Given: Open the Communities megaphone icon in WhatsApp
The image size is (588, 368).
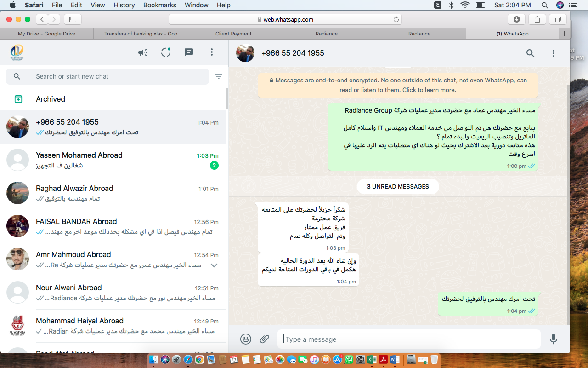Looking at the screenshot, I should pos(143,52).
